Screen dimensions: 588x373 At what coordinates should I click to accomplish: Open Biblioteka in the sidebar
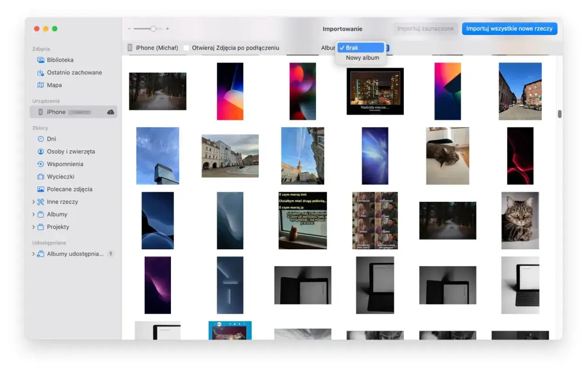[60, 60]
